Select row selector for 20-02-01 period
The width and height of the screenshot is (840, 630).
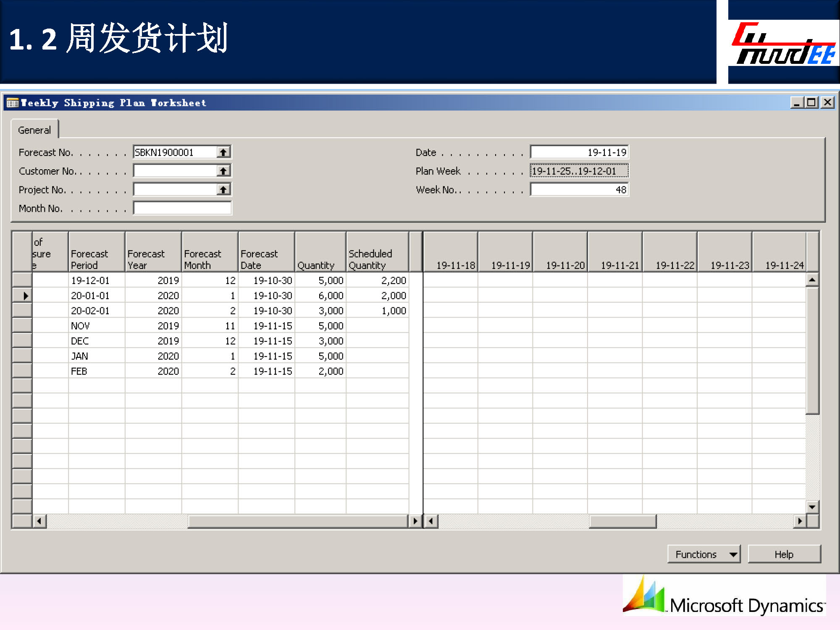(22, 311)
